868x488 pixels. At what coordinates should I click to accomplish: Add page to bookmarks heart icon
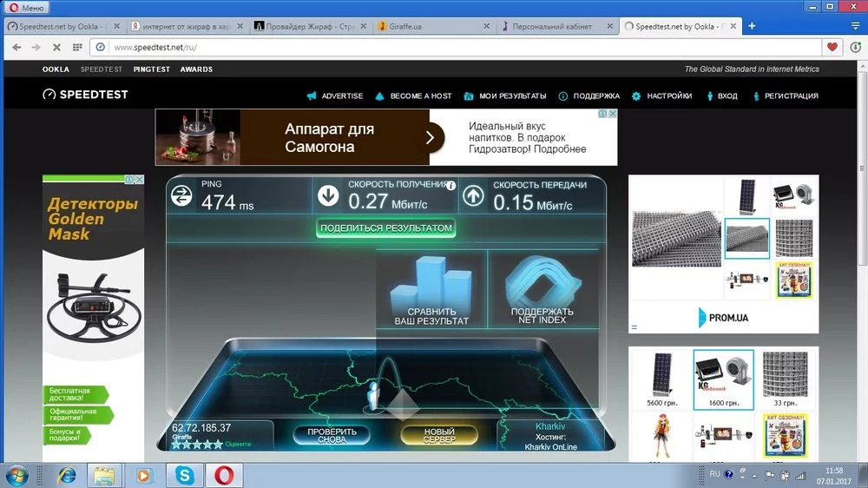point(832,47)
